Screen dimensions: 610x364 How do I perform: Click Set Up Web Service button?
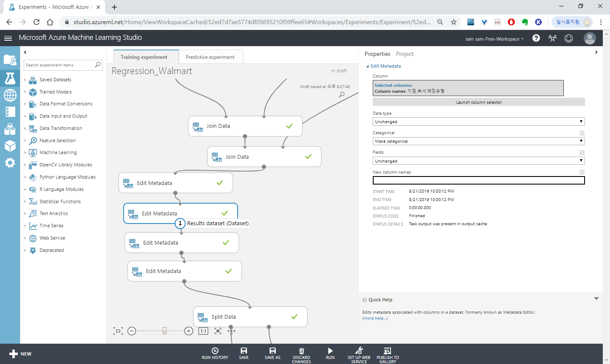pyautogui.click(x=359, y=355)
